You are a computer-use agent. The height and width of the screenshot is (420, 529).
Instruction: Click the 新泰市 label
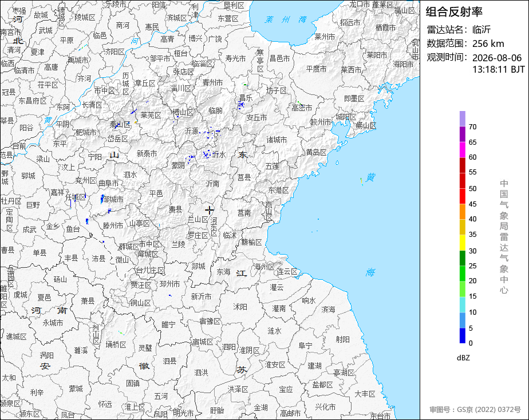[147, 153]
